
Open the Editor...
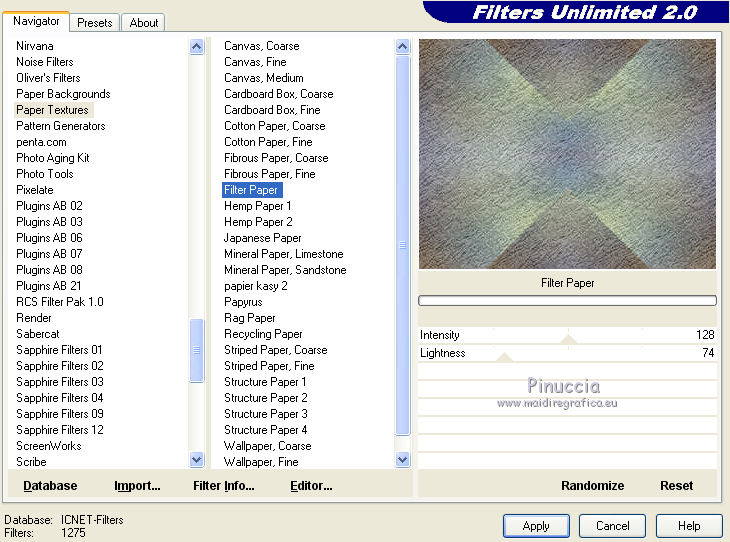[x=311, y=486]
